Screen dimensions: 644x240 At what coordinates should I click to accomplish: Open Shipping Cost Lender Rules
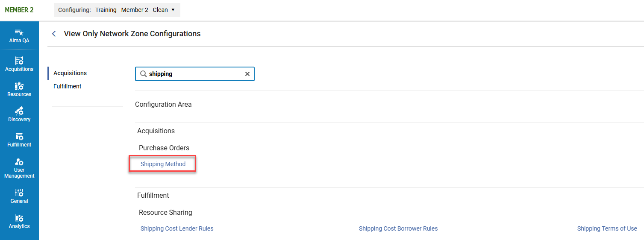pyautogui.click(x=177, y=228)
